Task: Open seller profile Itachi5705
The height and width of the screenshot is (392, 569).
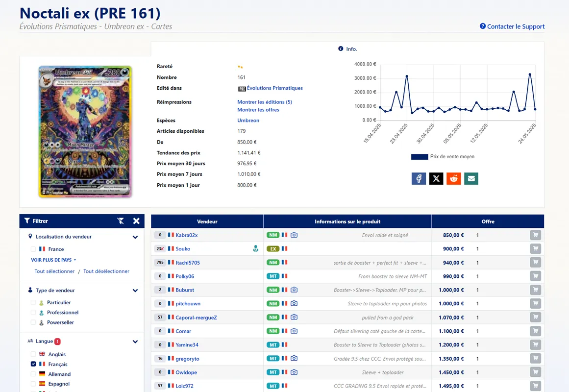Action: pos(188,263)
